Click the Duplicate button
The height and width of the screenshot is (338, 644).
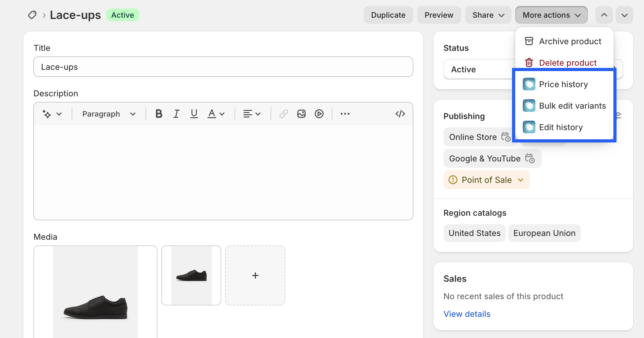coord(388,15)
